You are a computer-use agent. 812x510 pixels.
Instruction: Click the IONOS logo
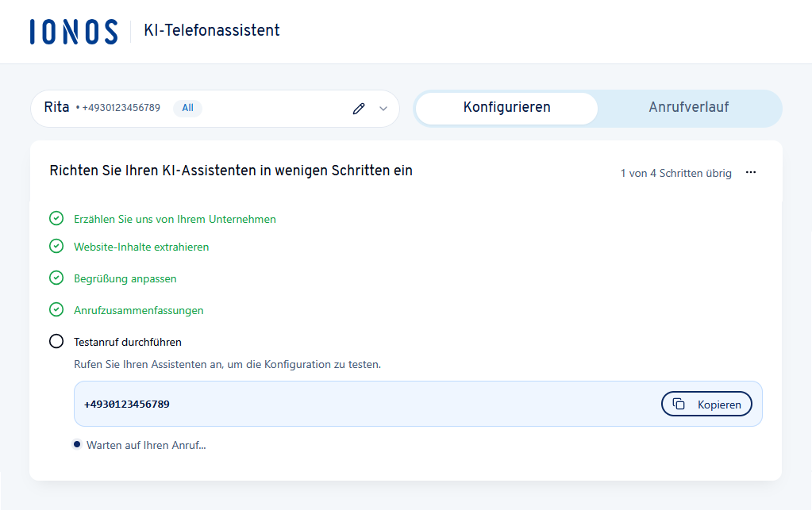click(73, 31)
